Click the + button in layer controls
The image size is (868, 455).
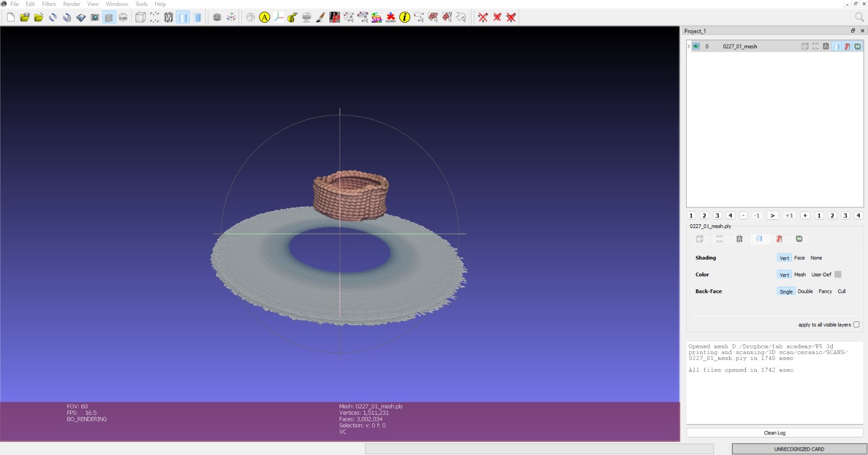805,216
